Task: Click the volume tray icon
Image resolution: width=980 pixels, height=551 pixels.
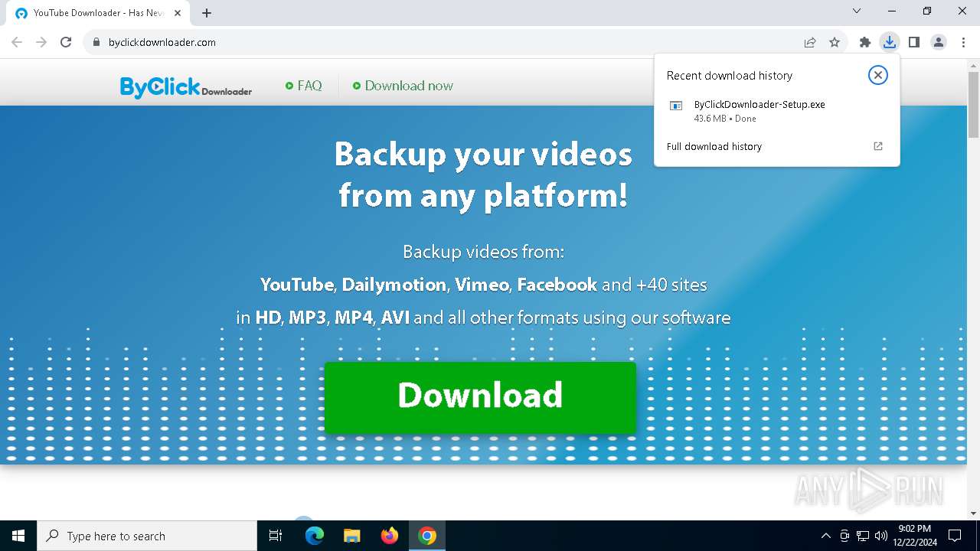Action: point(881,536)
